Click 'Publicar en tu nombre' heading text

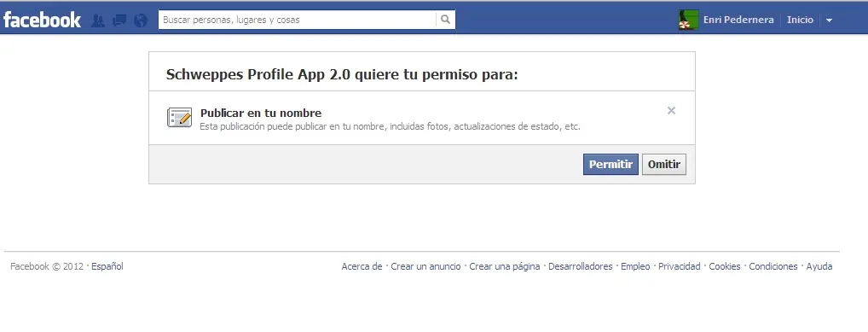click(261, 113)
